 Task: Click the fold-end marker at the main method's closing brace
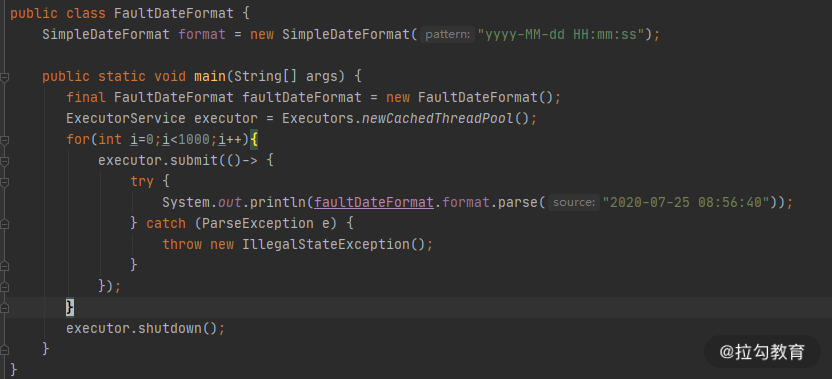[4, 350]
